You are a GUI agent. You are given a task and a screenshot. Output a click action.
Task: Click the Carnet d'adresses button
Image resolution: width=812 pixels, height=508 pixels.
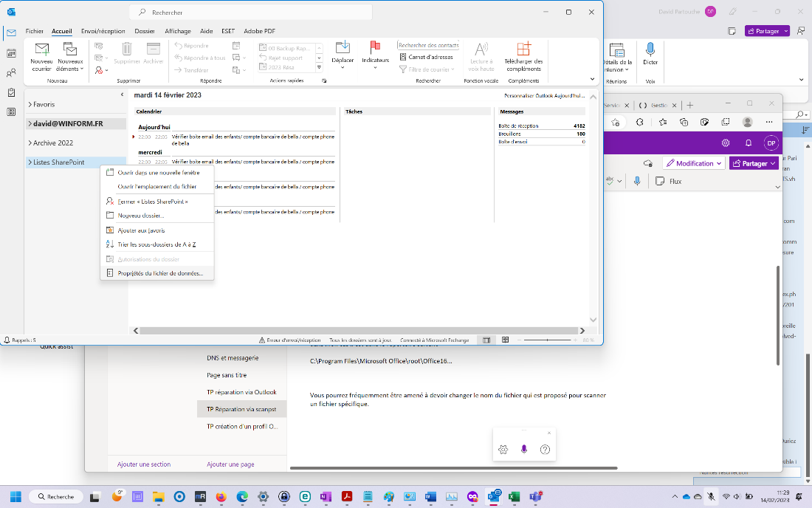[x=426, y=57]
